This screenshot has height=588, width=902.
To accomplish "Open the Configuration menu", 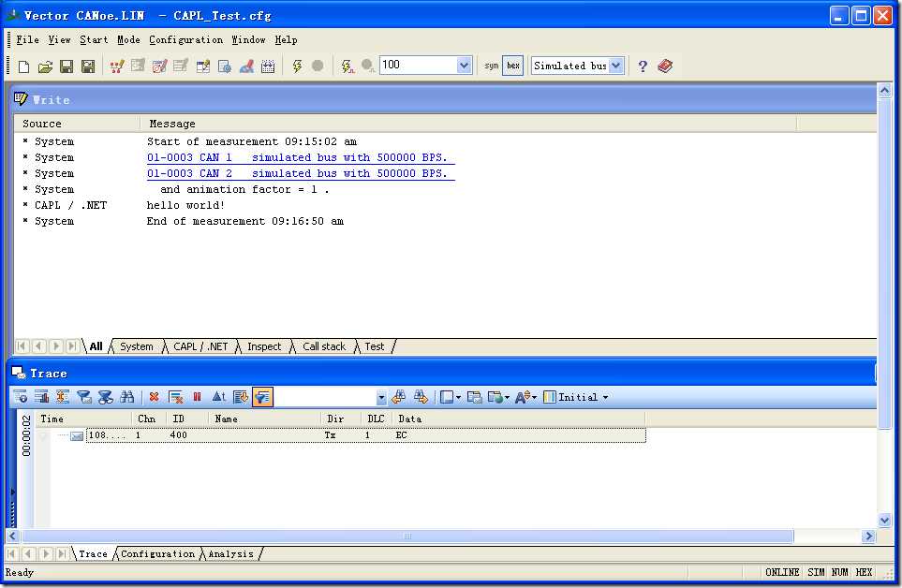I will [185, 39].
